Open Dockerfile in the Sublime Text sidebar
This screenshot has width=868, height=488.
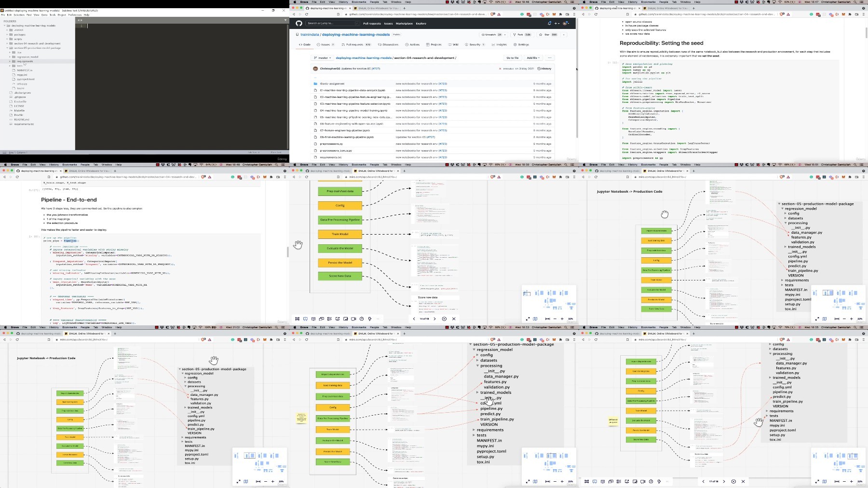20,102
